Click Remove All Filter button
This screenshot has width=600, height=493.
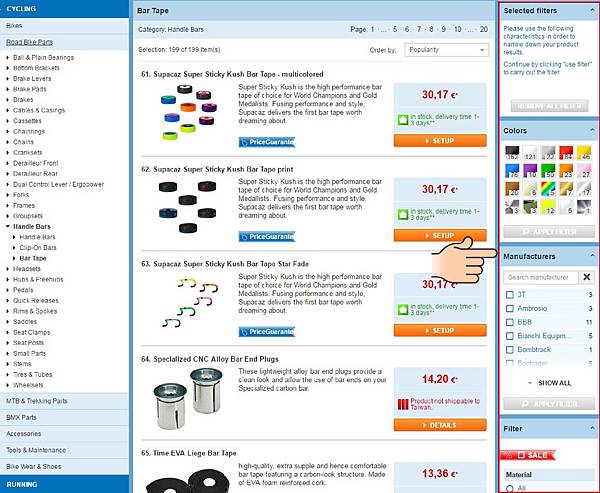point(549,106)
